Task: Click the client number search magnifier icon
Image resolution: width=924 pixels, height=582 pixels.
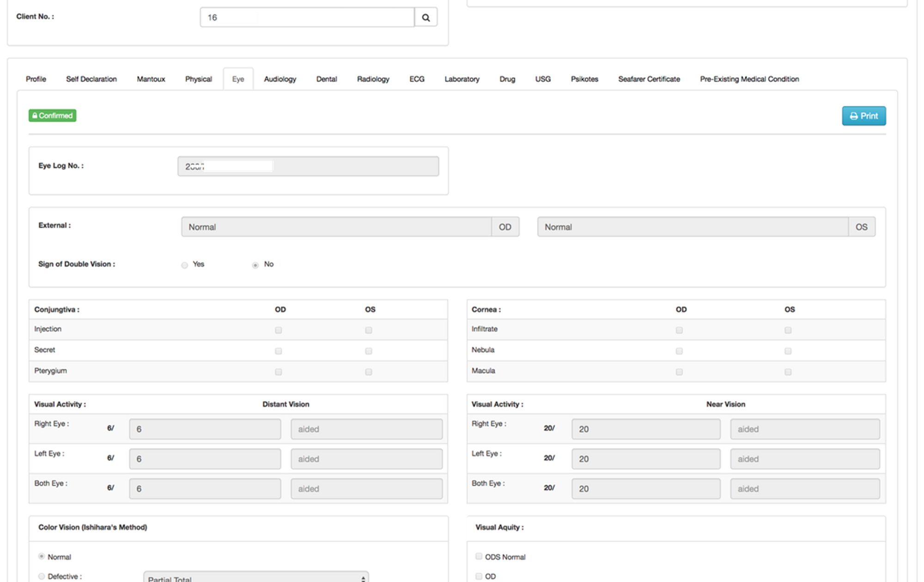Action: tap(426, 18)
